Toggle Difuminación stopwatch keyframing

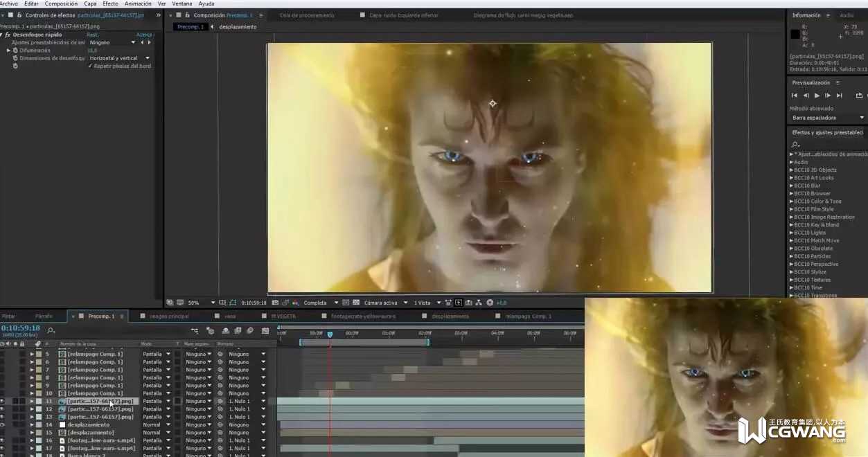pyautogui.click(x=15, y=51)
